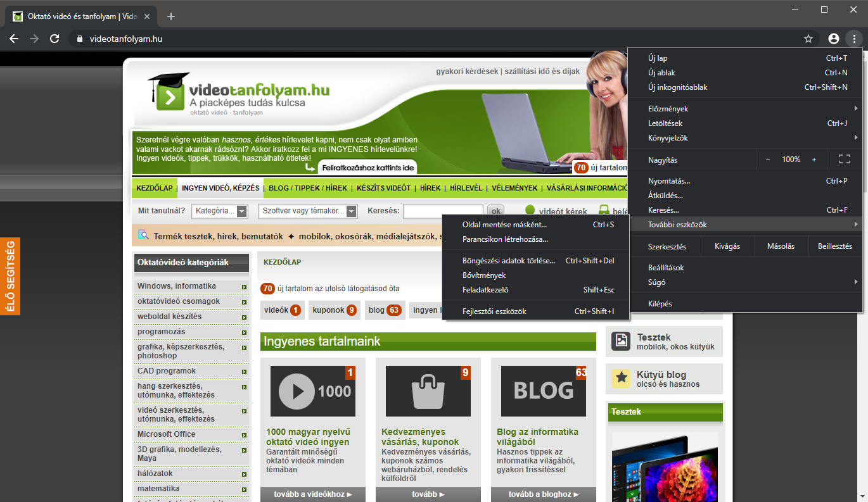Viewport: 868px width, 502px height.
Task: Click the green arrow beside programozás
Action: 244,332
